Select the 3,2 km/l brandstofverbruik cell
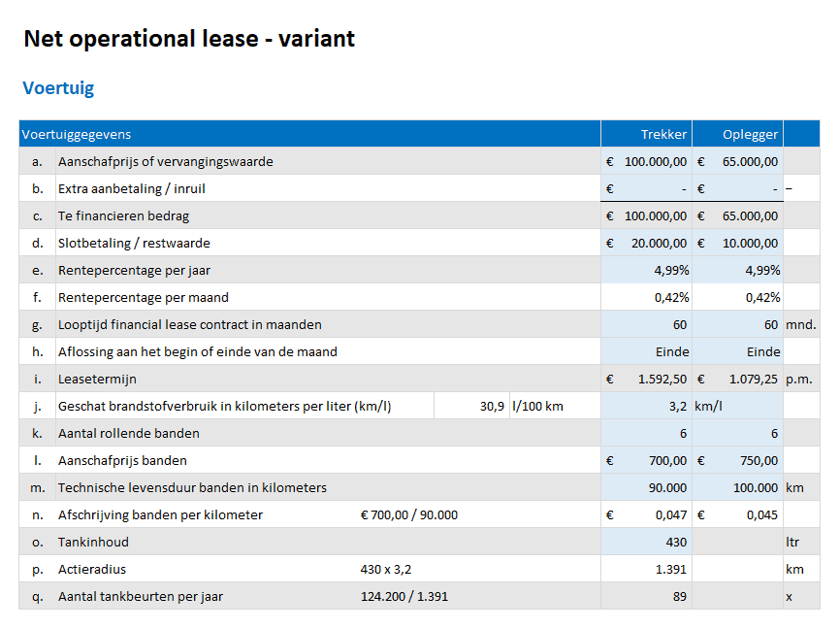The height and width of the screenshot is (629, 840). click(x=646, y=406)
